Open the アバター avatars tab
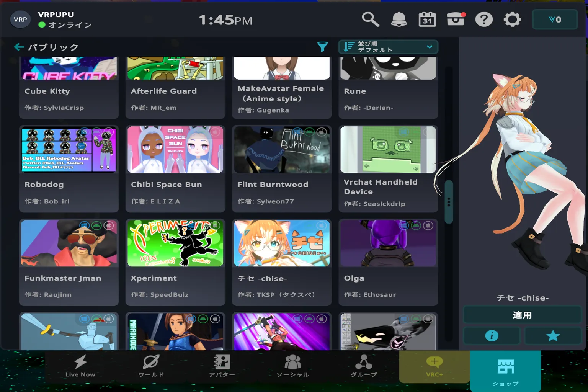This screenshot has height=392, width=588. coord(222,366)
